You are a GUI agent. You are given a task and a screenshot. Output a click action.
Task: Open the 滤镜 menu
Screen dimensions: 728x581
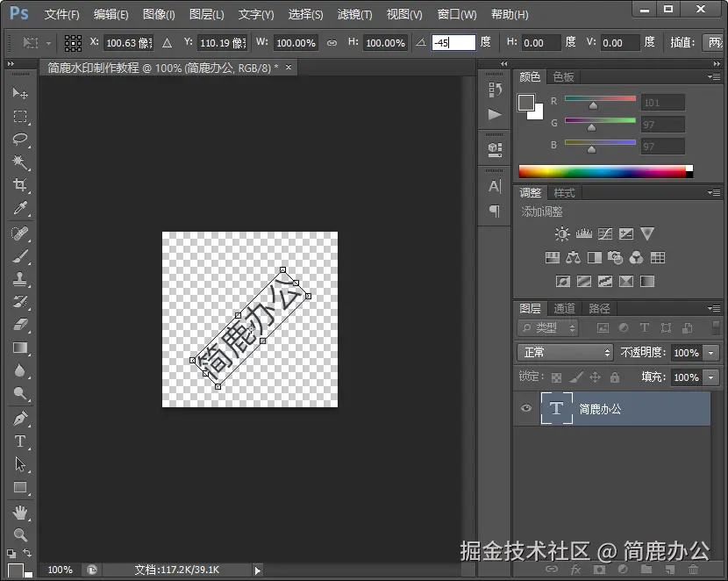[354, 15]
